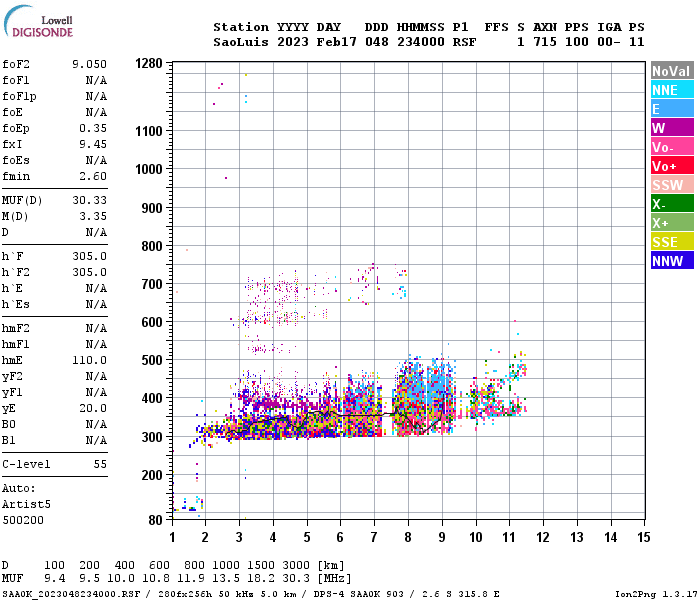Screen dimensions: 700x600
Task: Click the D 3000 distance column
Action: [x=296, y=565]
